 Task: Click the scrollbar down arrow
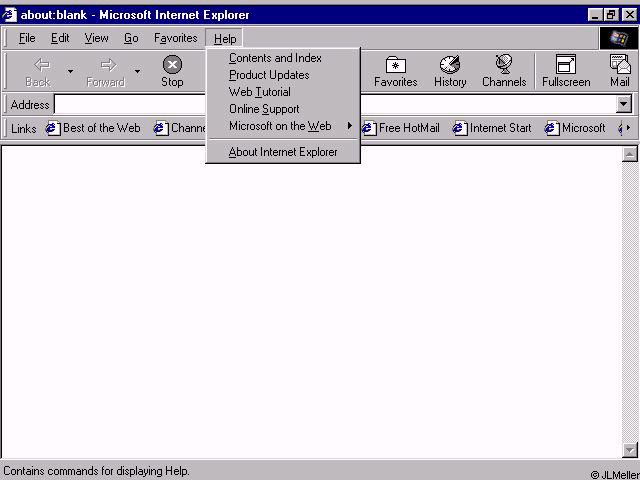point(629,450)
